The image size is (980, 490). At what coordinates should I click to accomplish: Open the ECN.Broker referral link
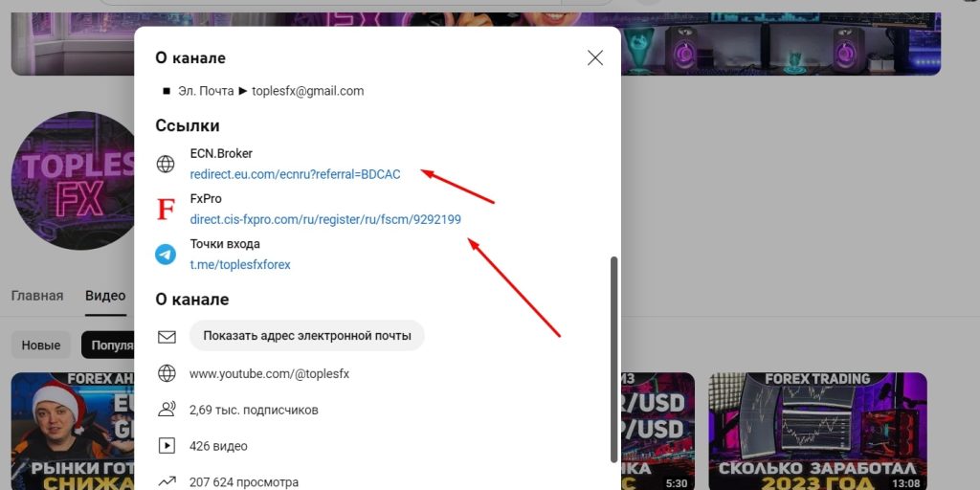click(x=295, y=174)
